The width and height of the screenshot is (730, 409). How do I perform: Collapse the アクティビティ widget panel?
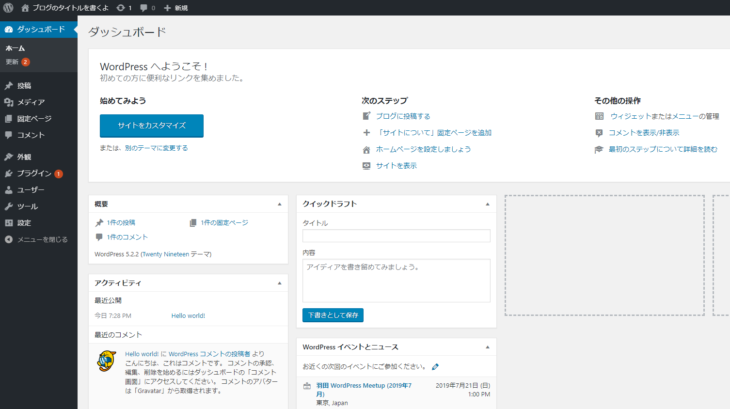pos(281,283)
